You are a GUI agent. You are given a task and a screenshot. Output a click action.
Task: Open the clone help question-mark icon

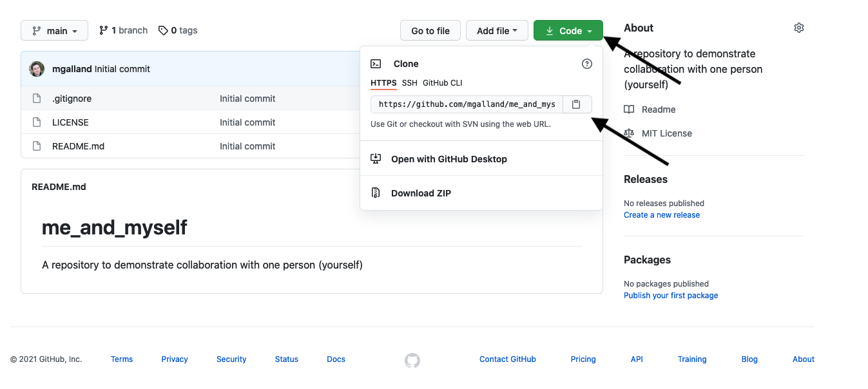[x=586, y=64]
